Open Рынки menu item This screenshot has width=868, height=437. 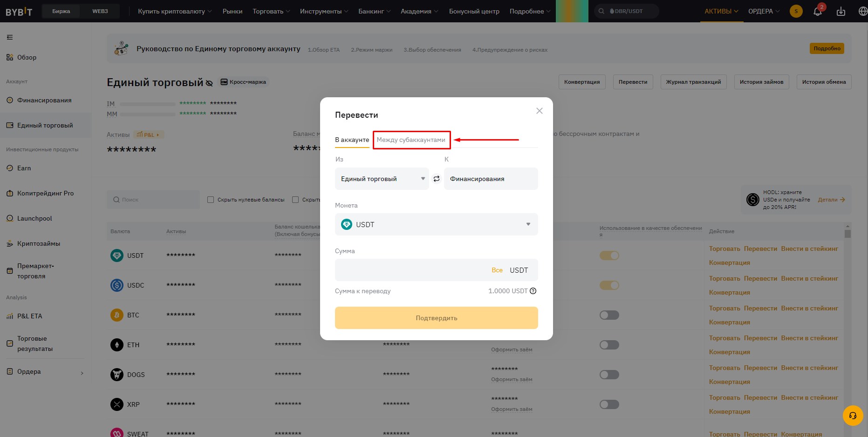[x=232, y=11]
